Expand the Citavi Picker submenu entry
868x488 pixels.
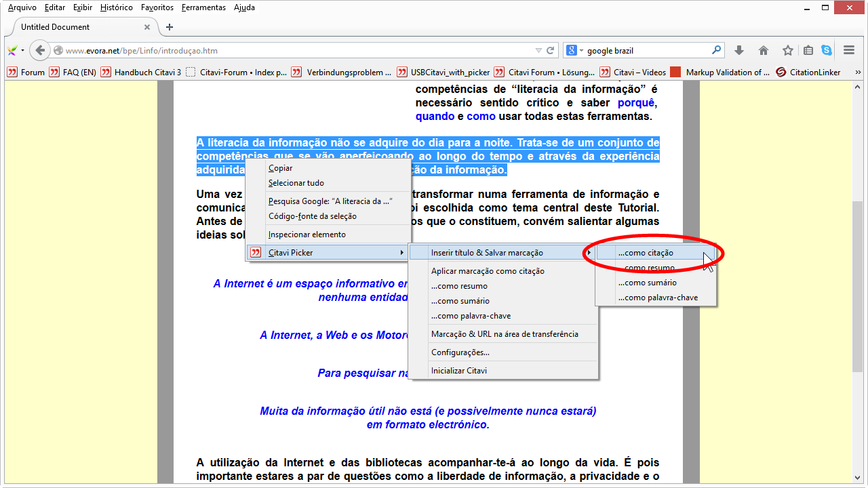point(328,253)
